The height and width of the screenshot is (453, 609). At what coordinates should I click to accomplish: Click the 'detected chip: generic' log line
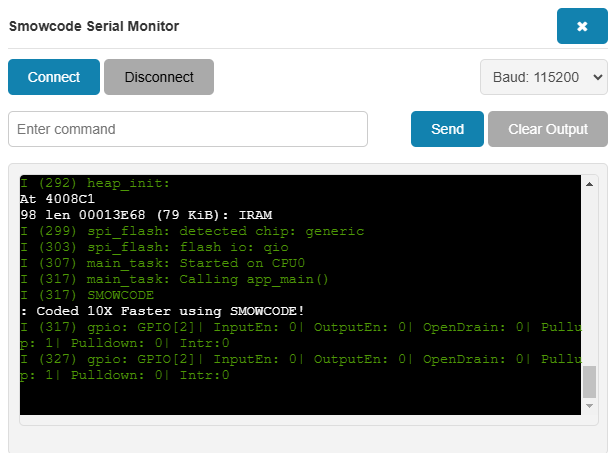tap(192, 231)
